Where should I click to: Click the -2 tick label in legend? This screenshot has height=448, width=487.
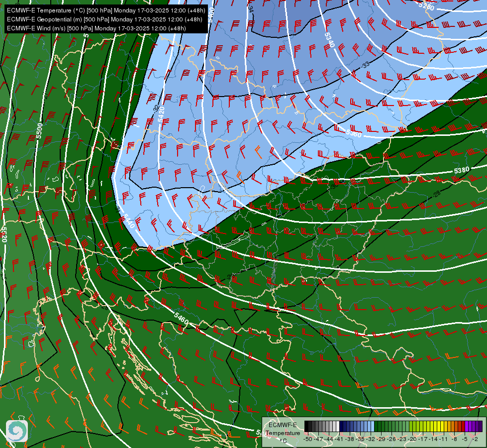coord(475,439)
